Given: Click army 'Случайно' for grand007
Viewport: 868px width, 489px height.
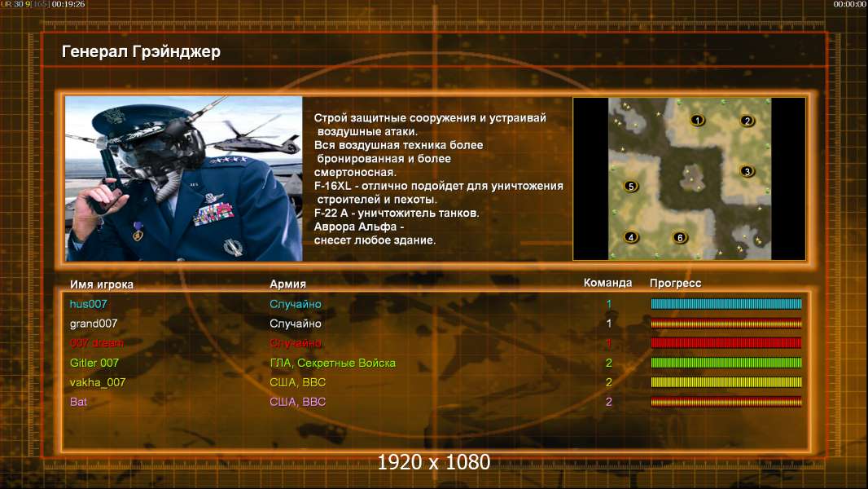Looking at the screenshot, I should [295, 324].
